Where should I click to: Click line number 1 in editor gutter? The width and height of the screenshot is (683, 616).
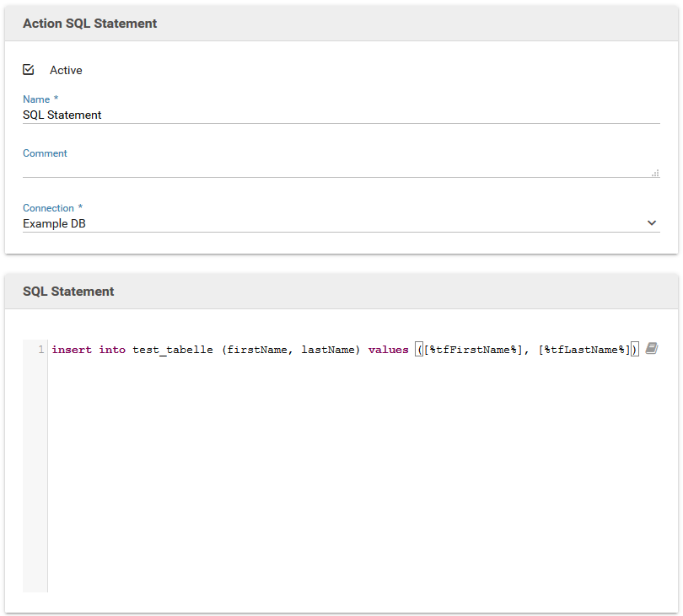40,350
